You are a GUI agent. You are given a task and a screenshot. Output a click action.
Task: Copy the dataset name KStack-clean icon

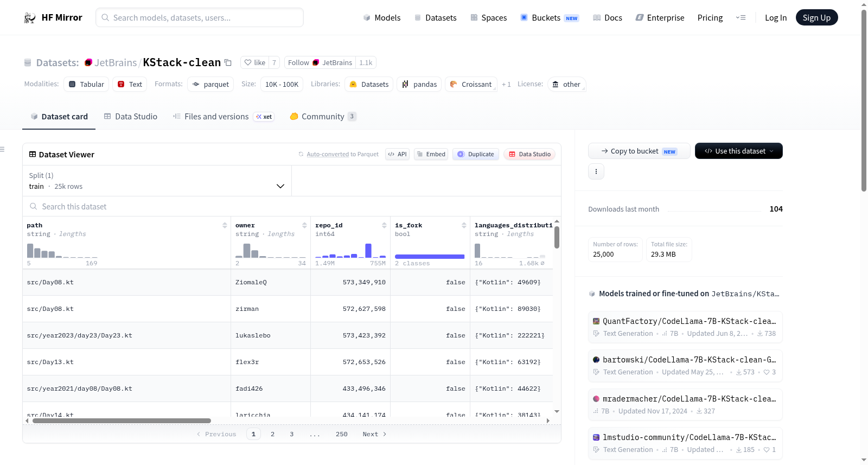coord(228,63)
